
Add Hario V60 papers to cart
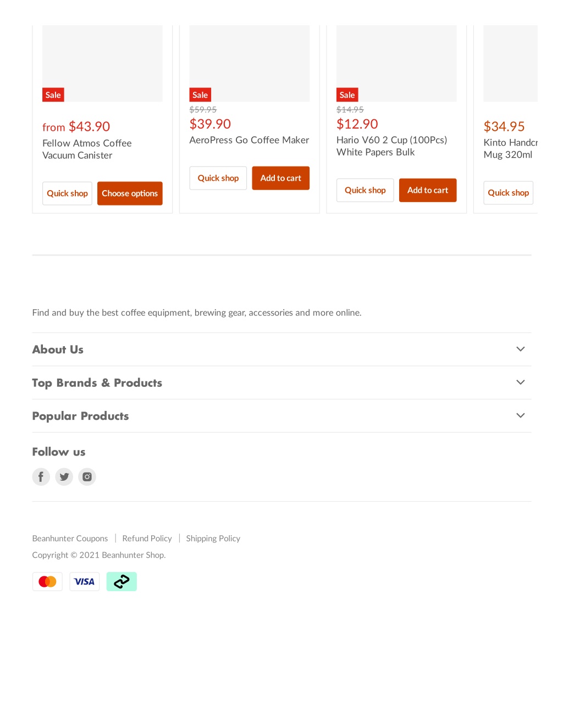click(x=428, y=190)
